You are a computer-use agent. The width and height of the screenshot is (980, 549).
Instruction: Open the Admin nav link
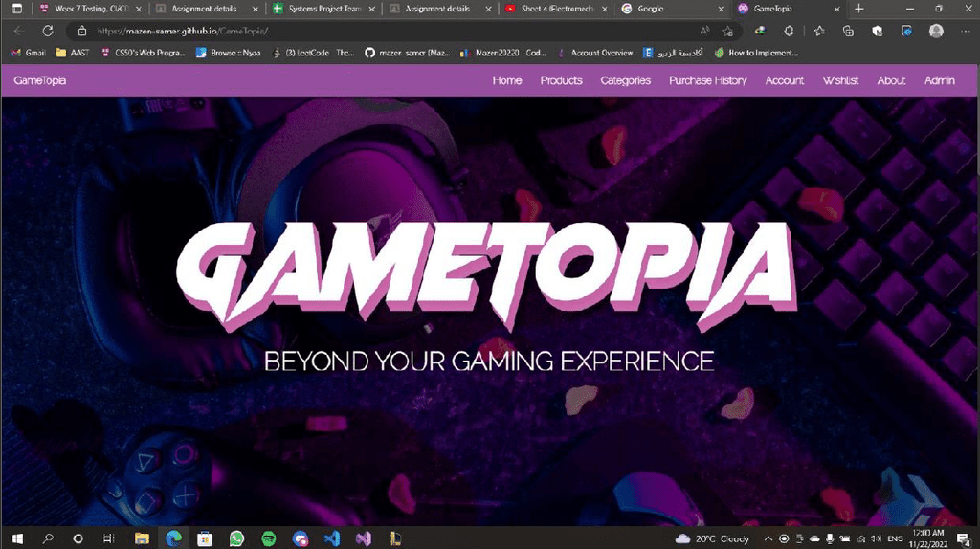[x=940, y=80]
